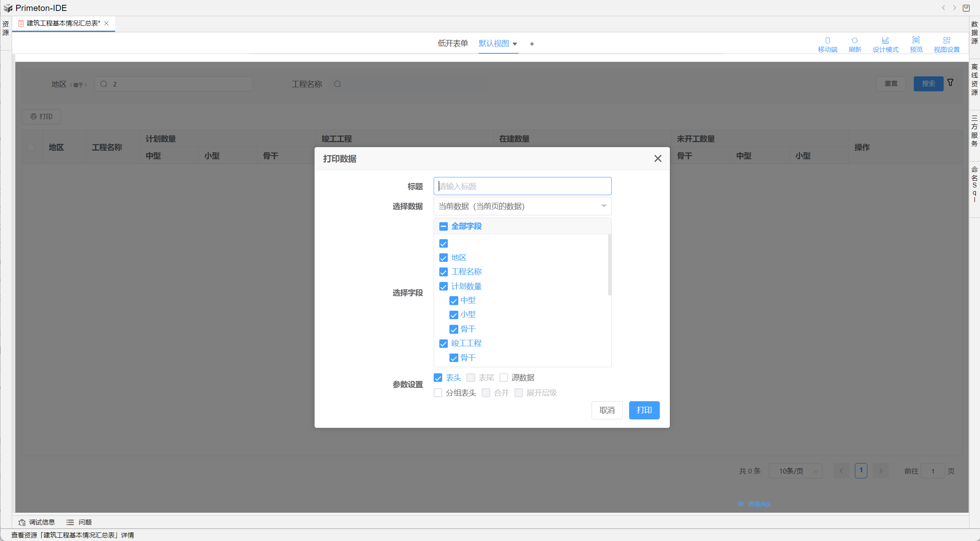Viewport: 980px width, 541px height.
Task: Toggle the 源数据 checkbox
Action: (x=504, y=378)
